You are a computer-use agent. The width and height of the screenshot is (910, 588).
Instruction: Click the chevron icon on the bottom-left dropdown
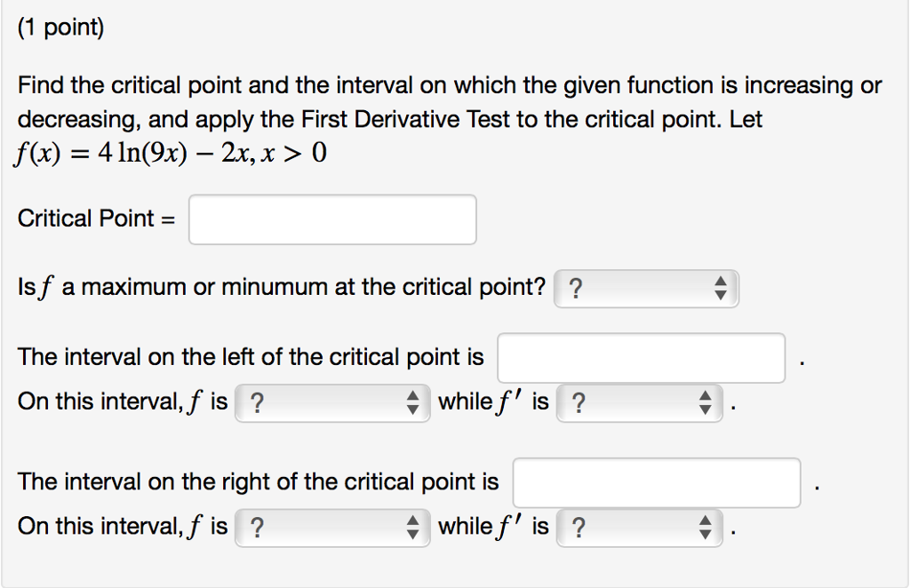(x=414, y=527)
